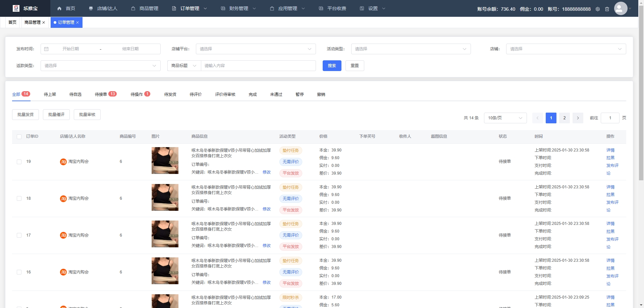The height and width of the screenshot is (308, 644).
Task: Click 详情 link for order 18
Action: 610,187
